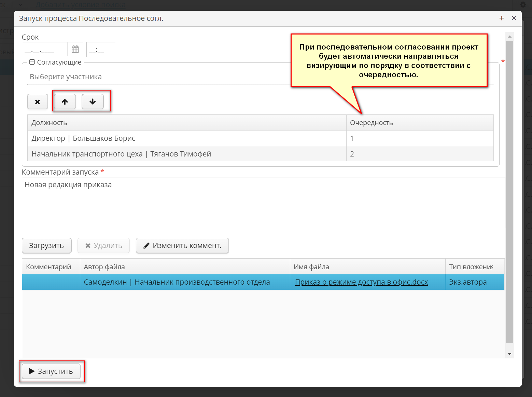Click the Загрузить button
532x397 pixels.
click(46, 245)
